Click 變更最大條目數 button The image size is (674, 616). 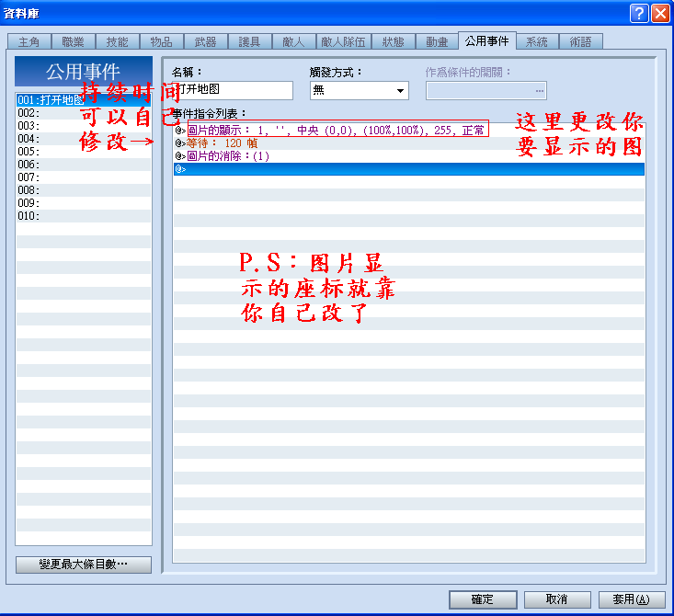tap(84, 565)
